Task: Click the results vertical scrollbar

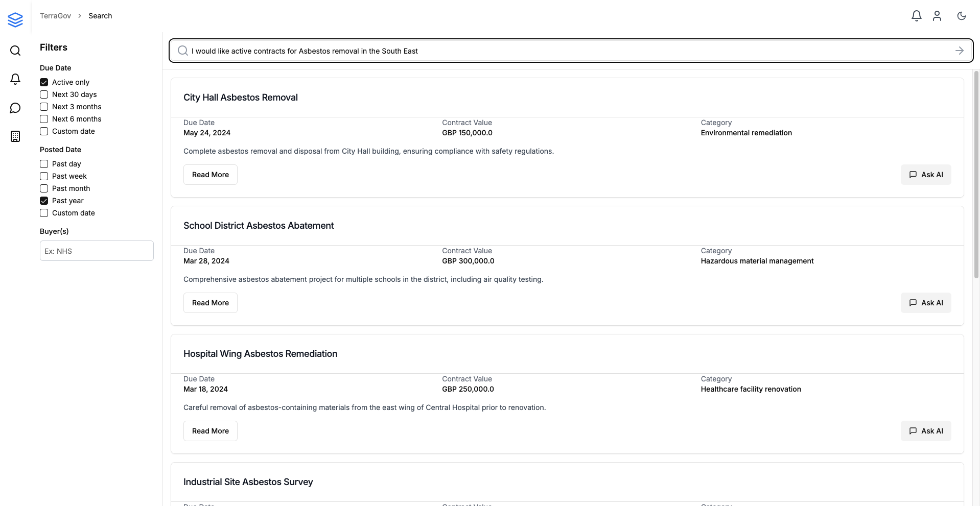Action: click(976, 175)
